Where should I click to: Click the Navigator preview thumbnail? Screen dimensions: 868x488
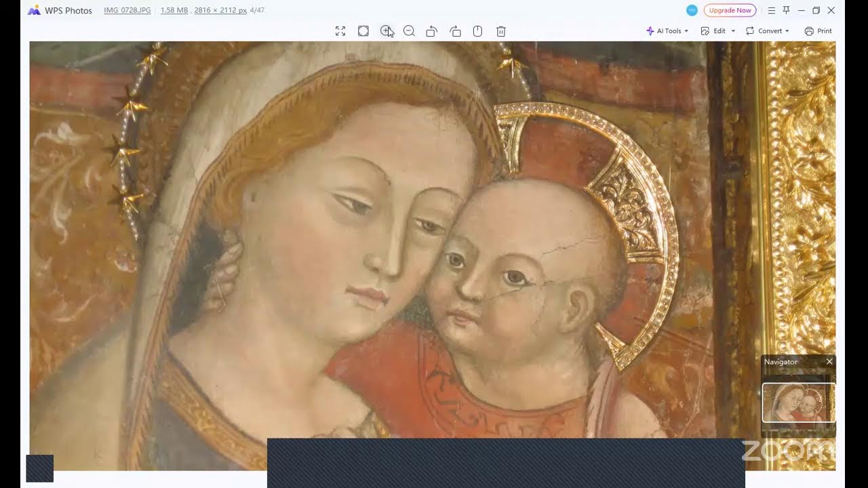pyautogui.click(x=799, y=403)
